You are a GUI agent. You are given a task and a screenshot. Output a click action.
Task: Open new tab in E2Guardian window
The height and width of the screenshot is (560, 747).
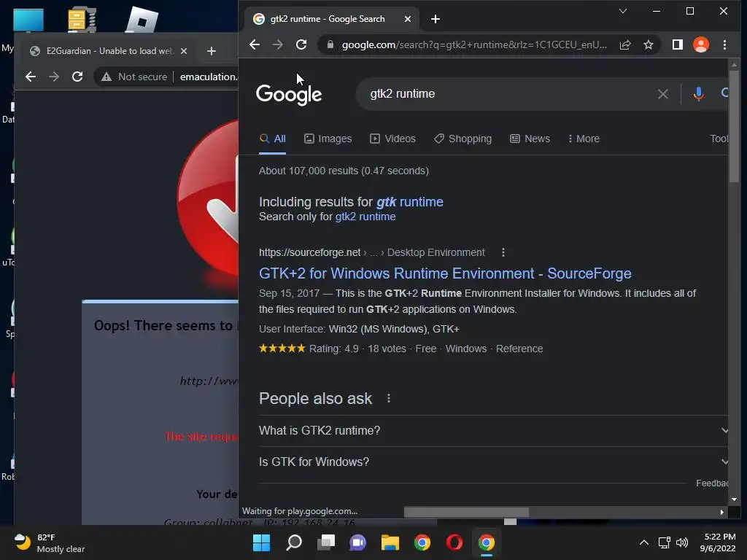(x=212, y=51)
